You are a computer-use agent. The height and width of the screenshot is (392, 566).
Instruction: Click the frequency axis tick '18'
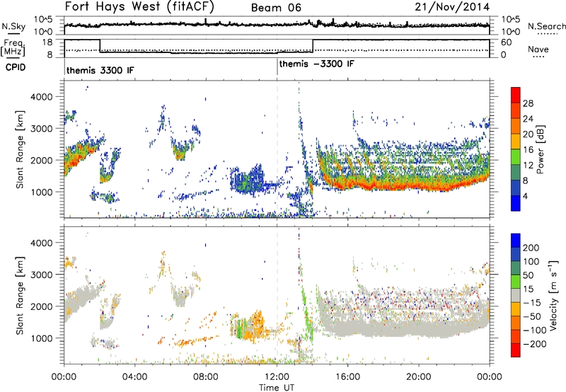tap(47, 42)
